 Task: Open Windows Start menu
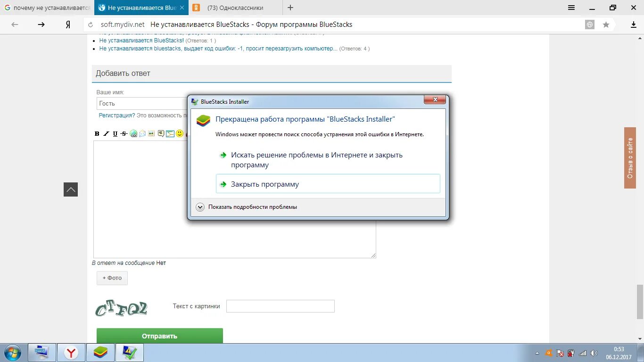pyautogui.click(x=12, y=353)
